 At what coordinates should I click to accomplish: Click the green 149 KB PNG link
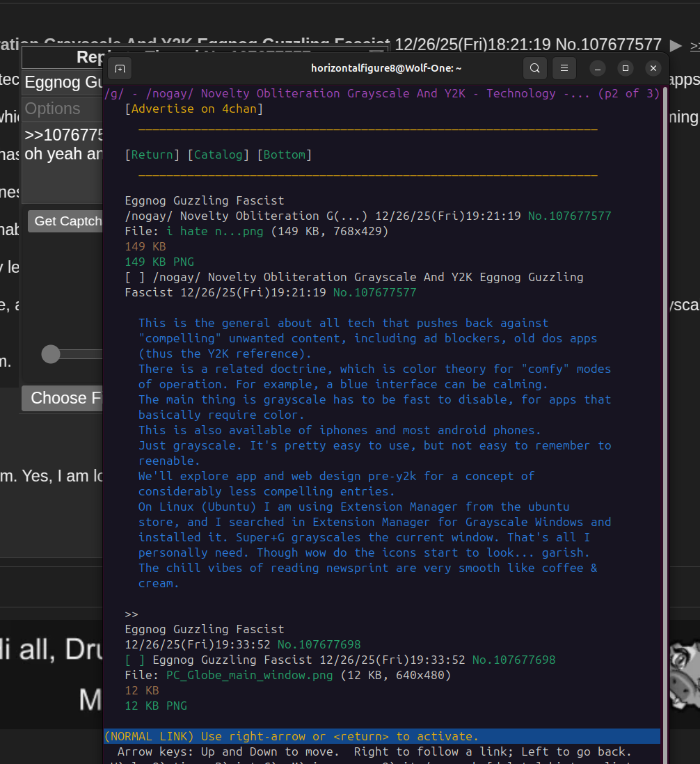[x=159, y=262]
